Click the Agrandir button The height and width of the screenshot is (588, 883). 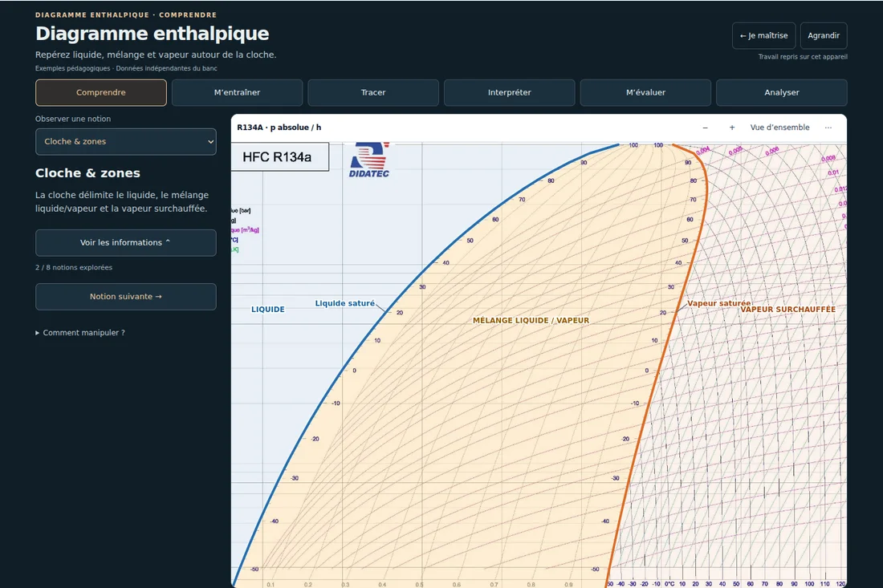point(824,35)
